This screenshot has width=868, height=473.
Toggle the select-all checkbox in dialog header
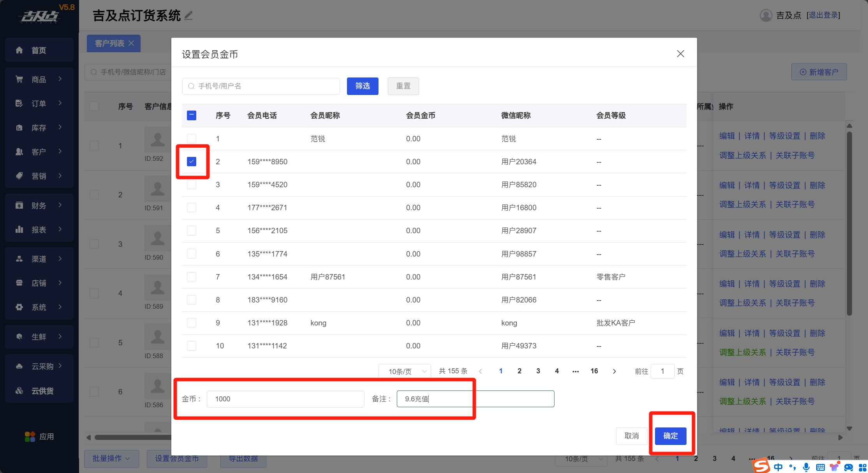(x=192, y=115)
